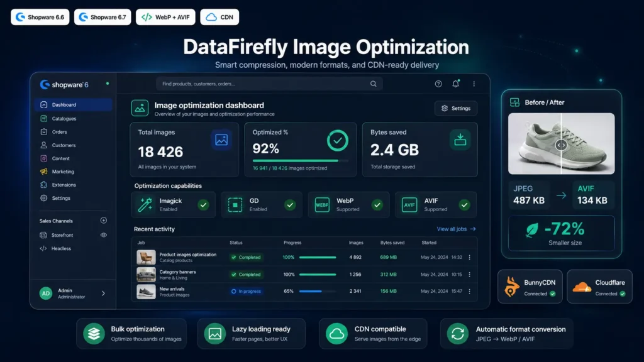Toggle the AVIF supported checkmark
The width and height of the screenshot is (644, 362).
(465, 204)
